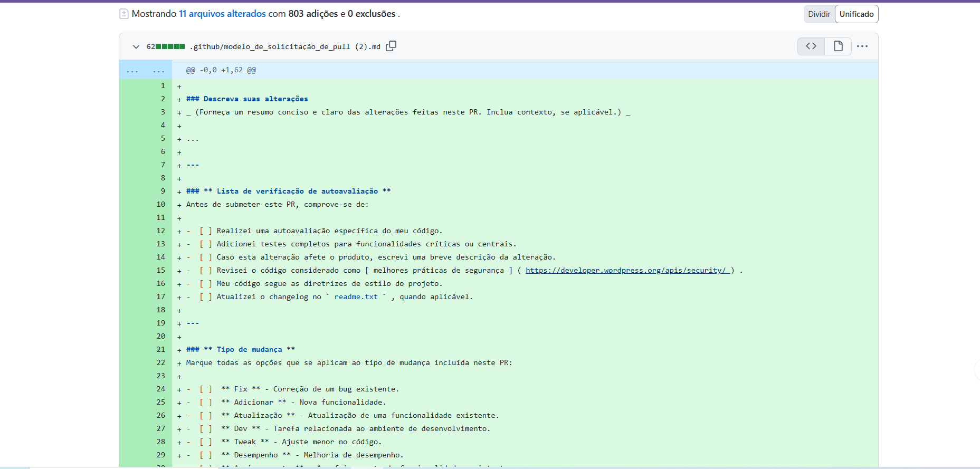Click the file diff icon beside Mostrando
The height and width of the screenshot is (469, 980).
(x=124, y=14)
